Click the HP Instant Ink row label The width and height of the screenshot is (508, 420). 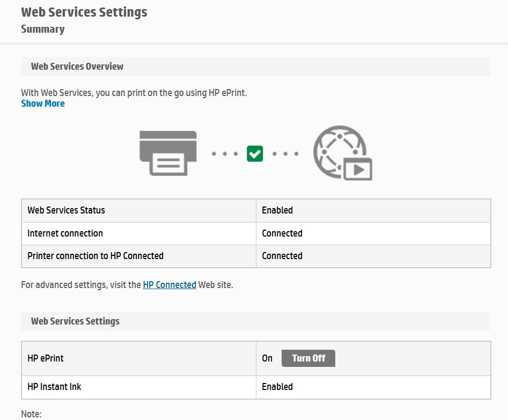(x=54, y=387)
